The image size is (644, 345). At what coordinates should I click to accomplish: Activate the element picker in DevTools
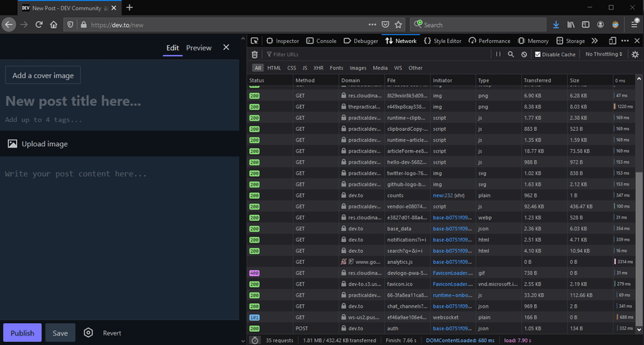(255, 41)
